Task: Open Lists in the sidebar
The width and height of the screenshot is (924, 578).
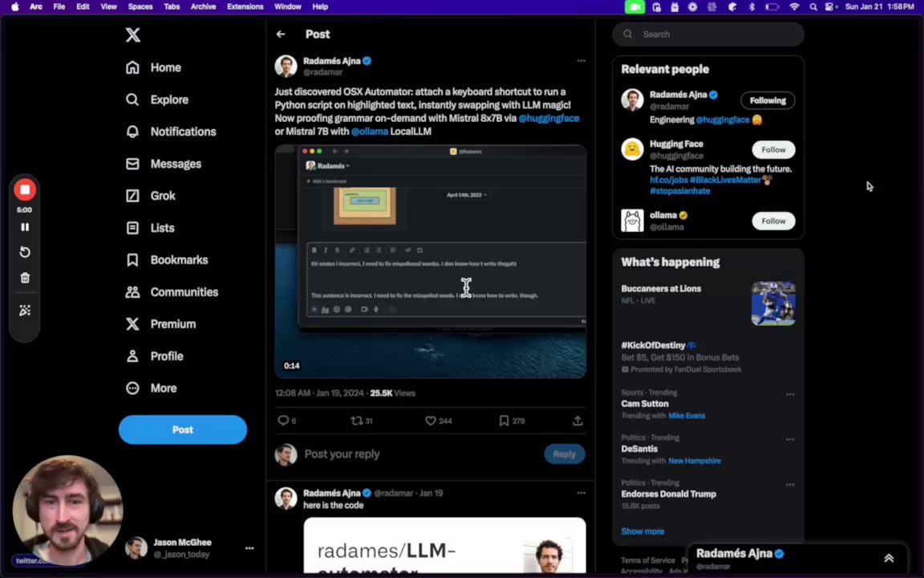Action: 150,228
